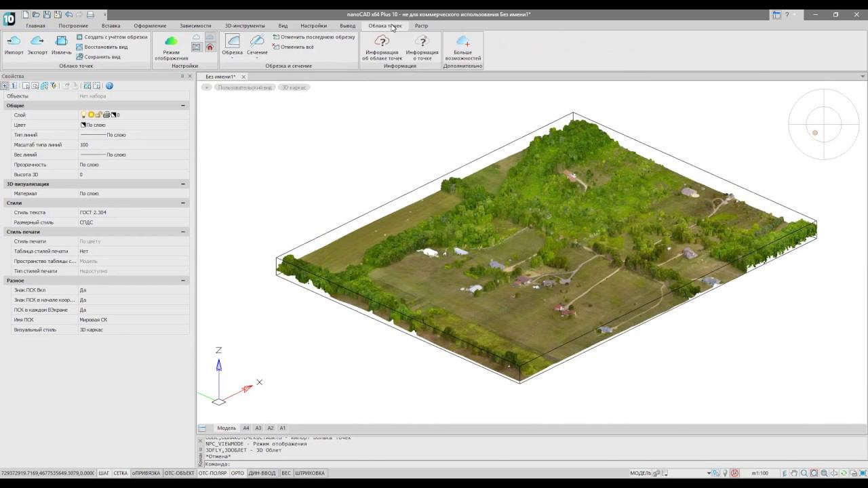Image resolution: width=868 pixels, height=488 pixels.
Task: Switch to the 3D-инструменты tab
Action: (x=245, y=26)
